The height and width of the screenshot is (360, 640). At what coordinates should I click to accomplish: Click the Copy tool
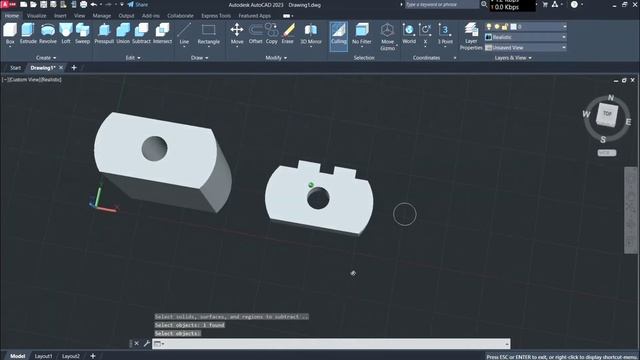click(x=271, y=33)
